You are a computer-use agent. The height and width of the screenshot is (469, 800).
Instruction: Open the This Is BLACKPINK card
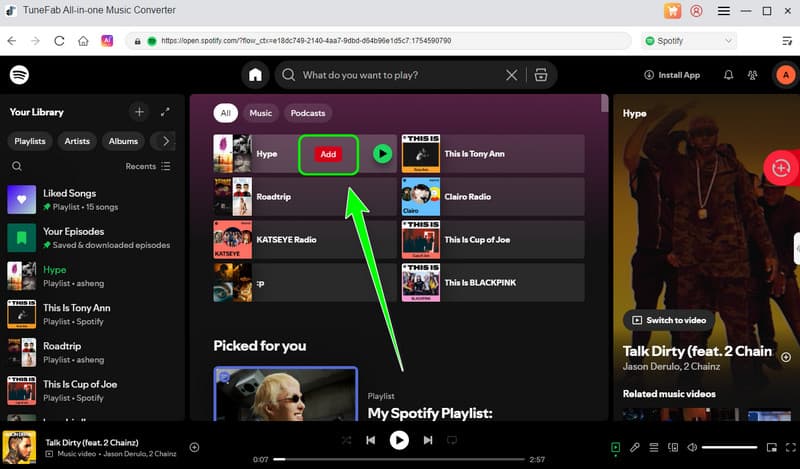(x=493, y=282)
